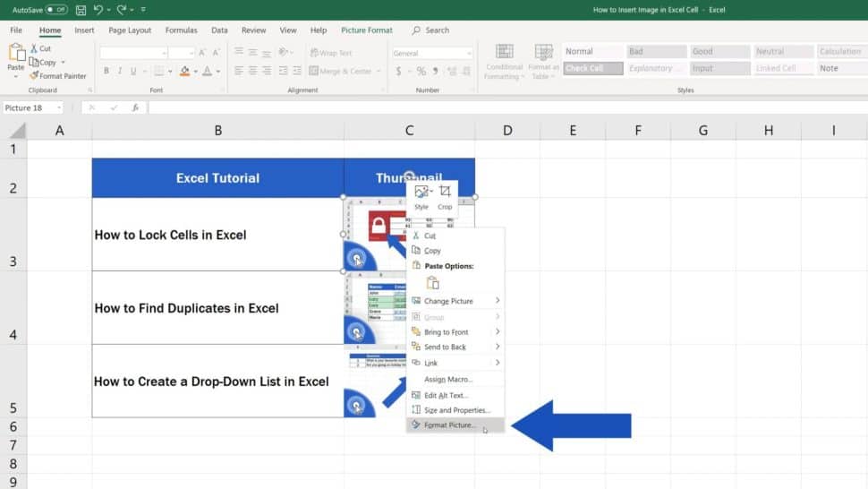Toggle Bold formatting

[106, 71]
